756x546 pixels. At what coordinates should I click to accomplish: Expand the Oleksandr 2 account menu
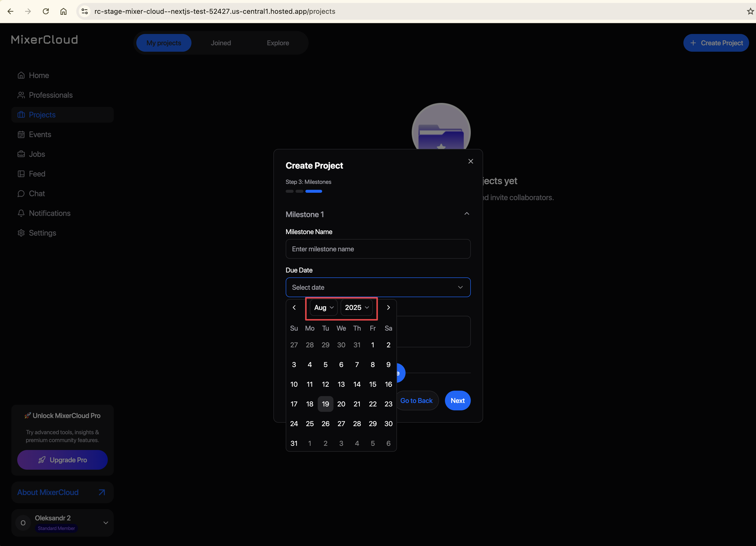coord(106,523)
